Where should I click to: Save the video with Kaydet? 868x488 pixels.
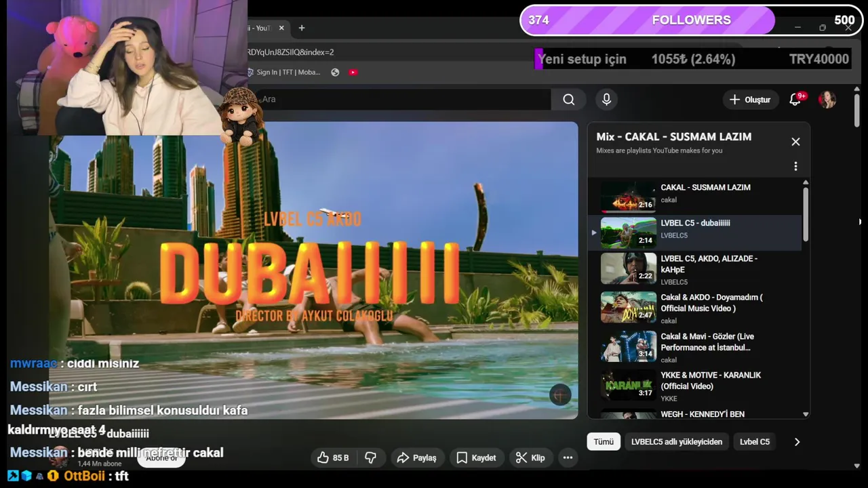476,457
